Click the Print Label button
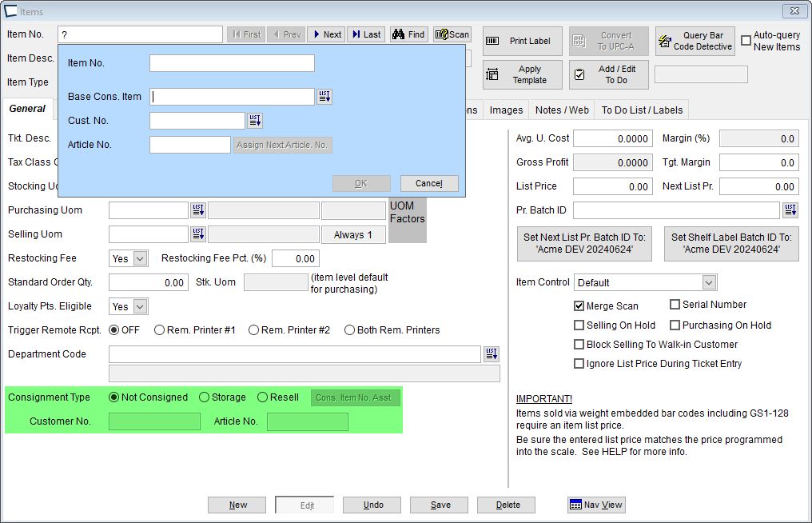The width and height of the screenshot is (812, 523). 519,42
